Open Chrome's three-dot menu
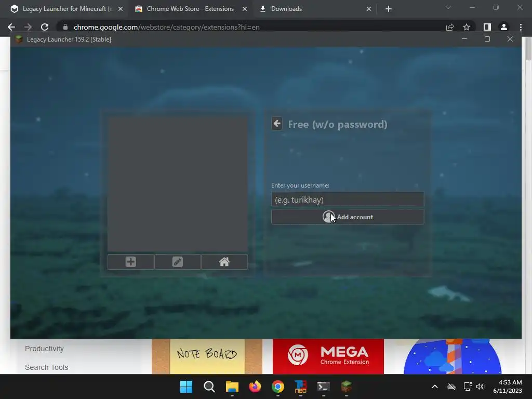532x399 pixels. pos(521,27)
